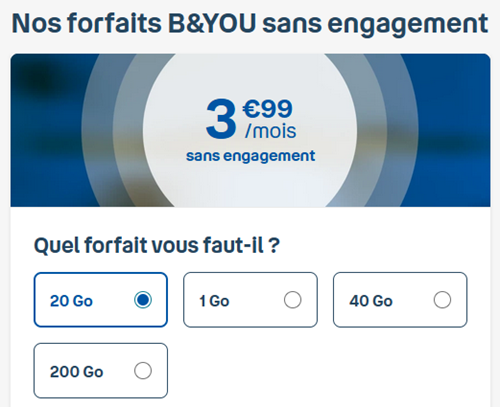Click the word "forfaits" in the page title
This screenshot has width=500, height=407.
tap(114, 23)
